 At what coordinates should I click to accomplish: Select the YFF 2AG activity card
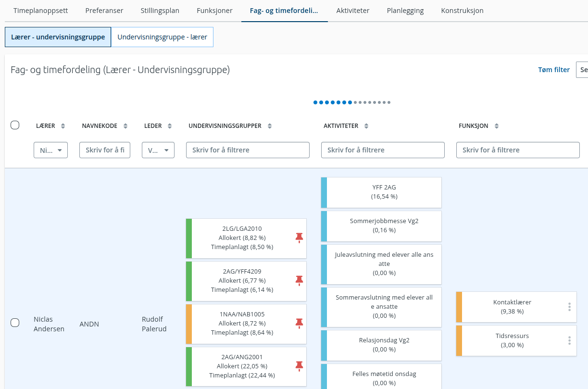[x=381, y=192]
